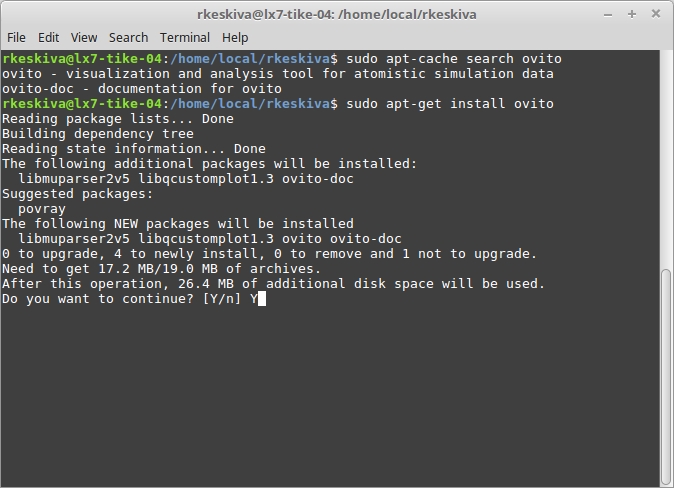Click the blinking cursor after the Y
The height and width of the screenshot is (488, 674).
tap(262, 299)
